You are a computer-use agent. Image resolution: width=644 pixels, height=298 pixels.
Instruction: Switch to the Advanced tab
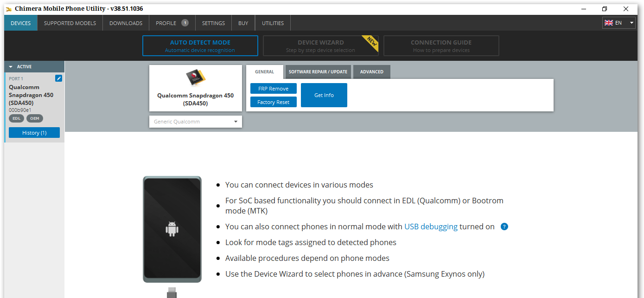(x=372, y=72)
